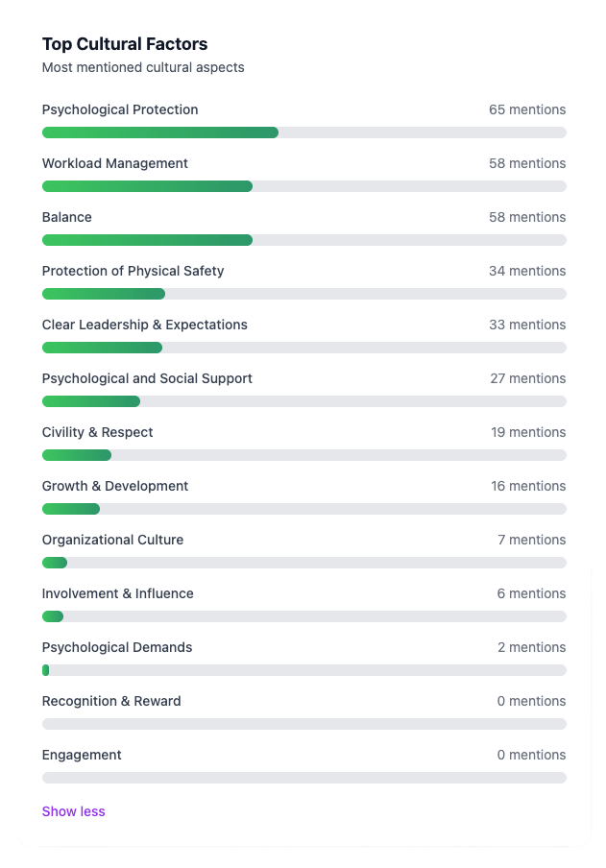Click the 0 mentions for Recognition & Reward
Image resolution: width=606 pixels, height=868 pixels.
pyautogui.click(x=531, y=701)
